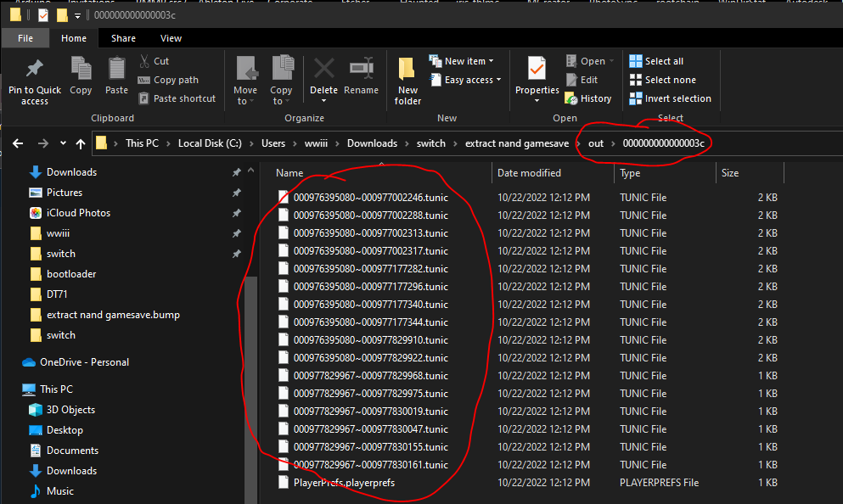The image size is (843, 504).
Task: Open the bootloader folder in sidebar
Action: (71, 274)
